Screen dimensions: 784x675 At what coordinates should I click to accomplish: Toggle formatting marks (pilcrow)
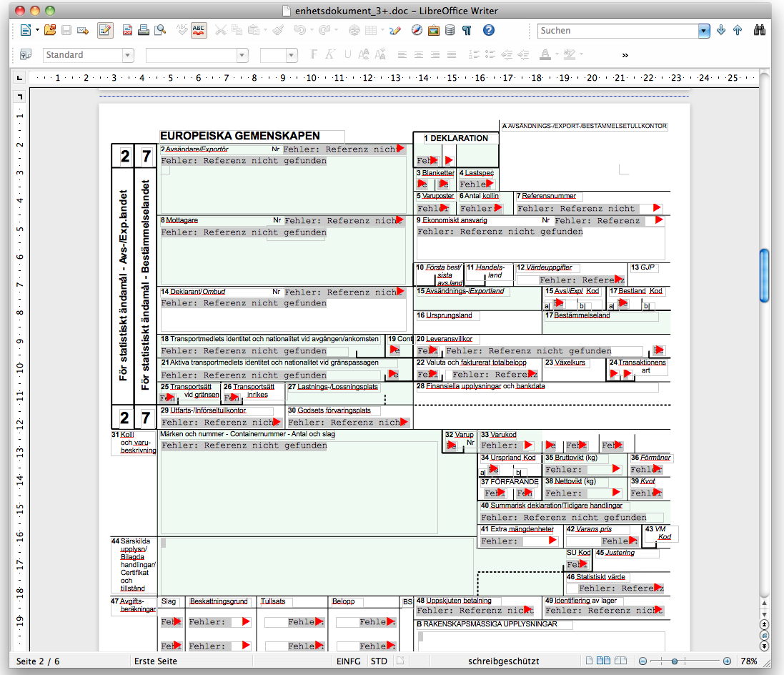click(467, 30)
